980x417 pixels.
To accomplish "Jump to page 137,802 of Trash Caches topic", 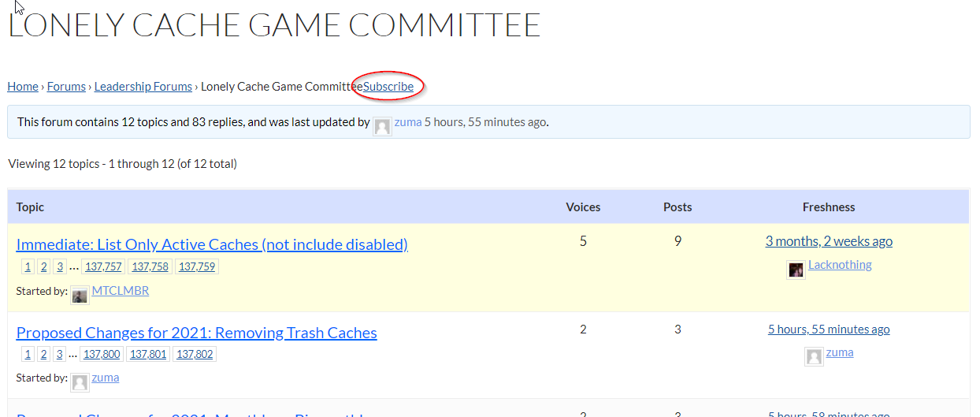I will (x=194, y=355).
